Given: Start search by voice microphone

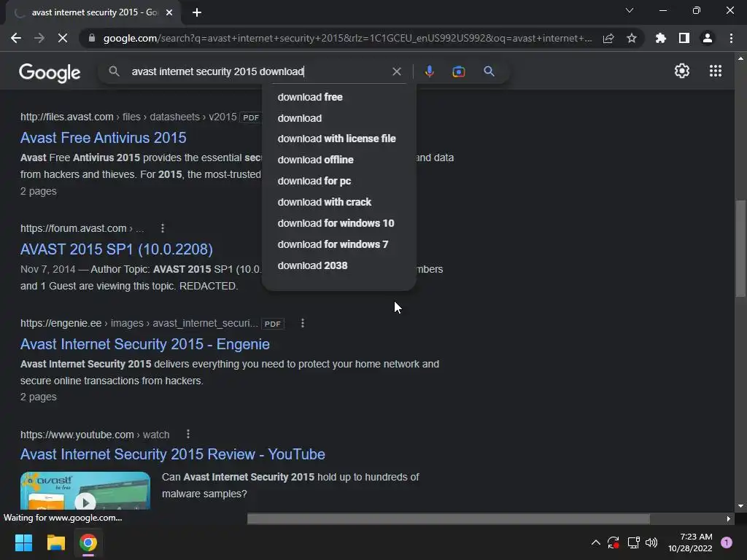Looking at the screenshot, I should click(x=429, y=71).
